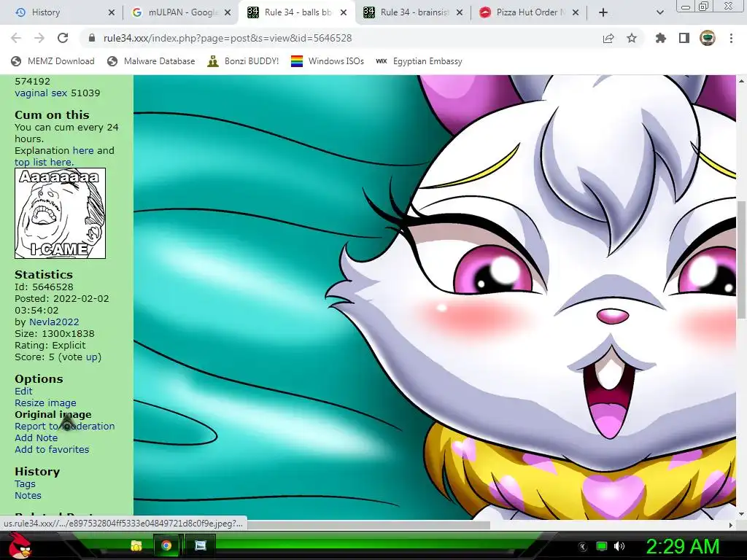
Task: Go back to the previous page
Action: pos(16,38)
